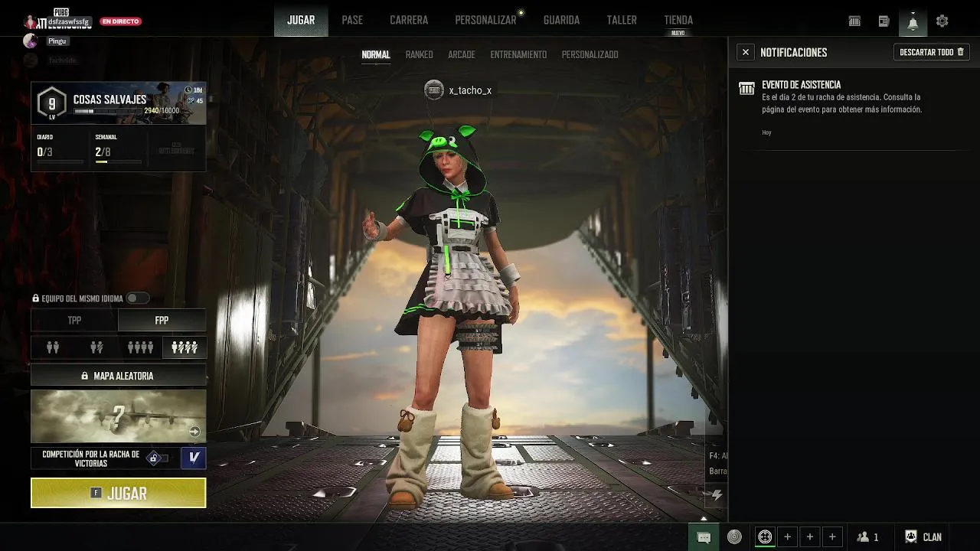Toggle the win streak competition lock switch

click(x=157, y=458)
